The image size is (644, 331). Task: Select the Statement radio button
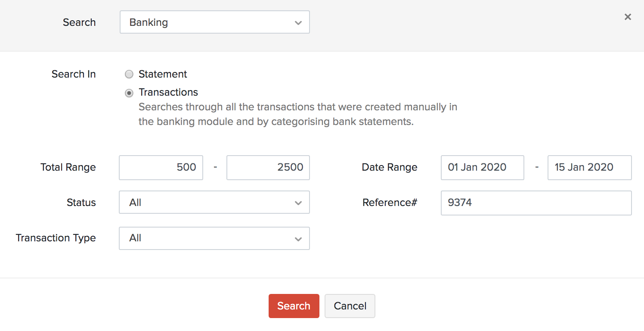pyautogui.click(x=129, y=75)
